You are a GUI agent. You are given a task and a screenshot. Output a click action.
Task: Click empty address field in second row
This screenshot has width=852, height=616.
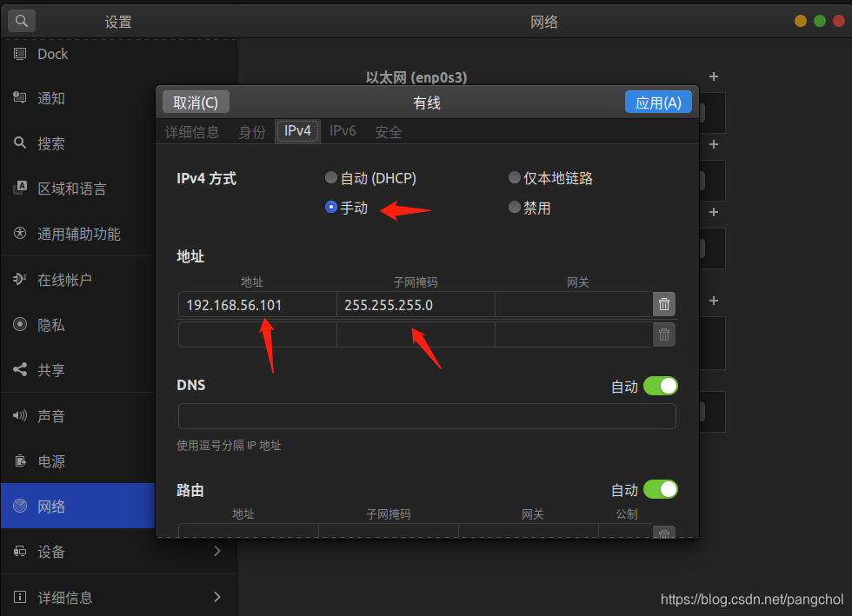pyautogui.click(x=257, y=334)
